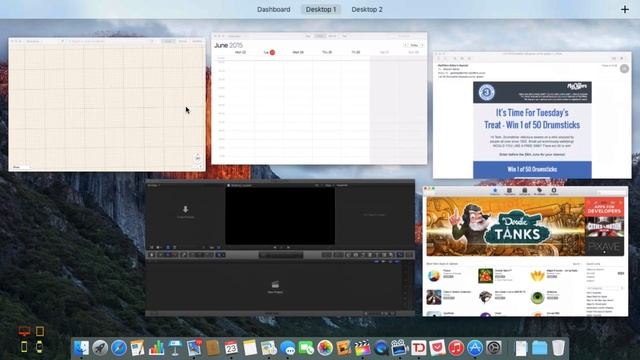This screenshot has height=360, width=640.
Task: Open Pages from the Dock
Action: [138, 348]
